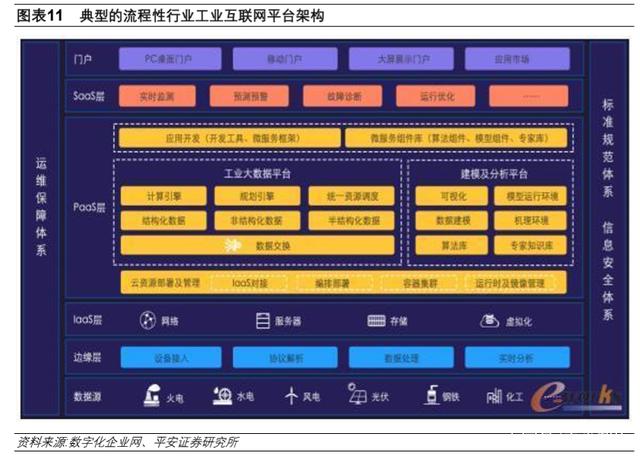Click the 机理环境 block
Image resolution: width=640 pixels, height=456 pixels.
click(531, 220)
